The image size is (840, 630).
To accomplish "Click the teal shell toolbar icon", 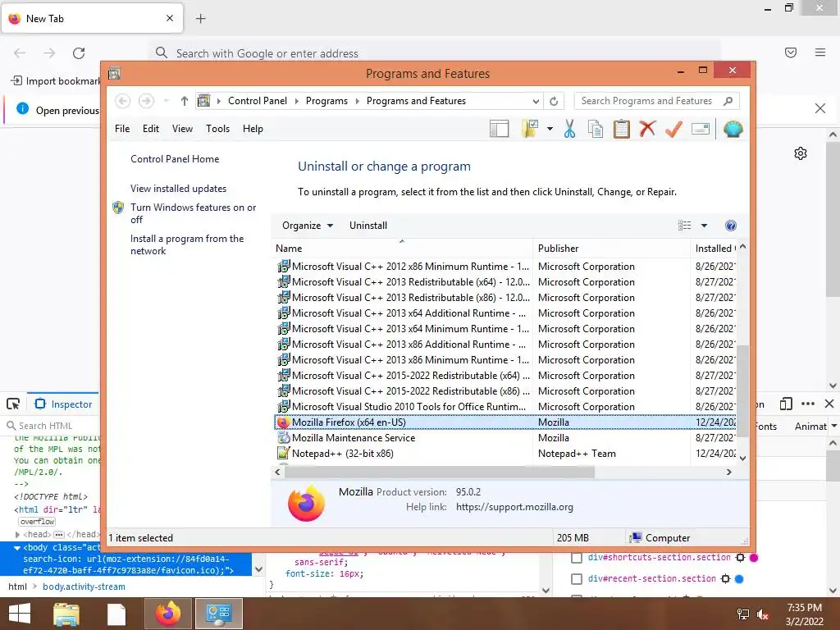I will coord(733,129).
